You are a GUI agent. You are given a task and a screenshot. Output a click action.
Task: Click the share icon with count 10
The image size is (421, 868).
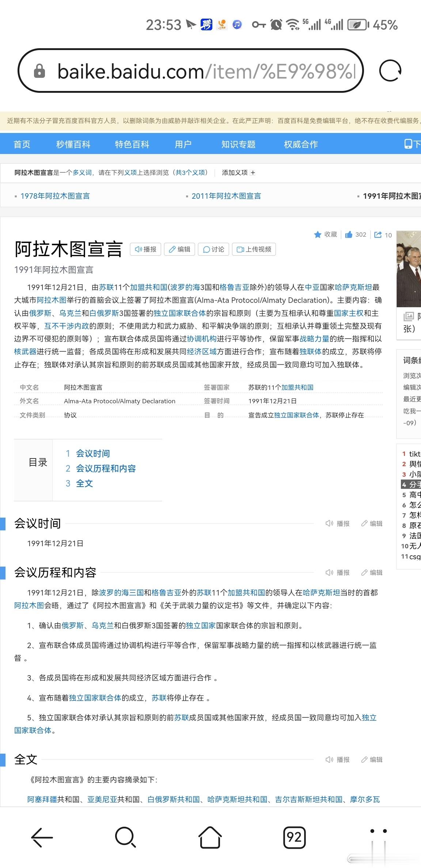[x=378, y=235]
